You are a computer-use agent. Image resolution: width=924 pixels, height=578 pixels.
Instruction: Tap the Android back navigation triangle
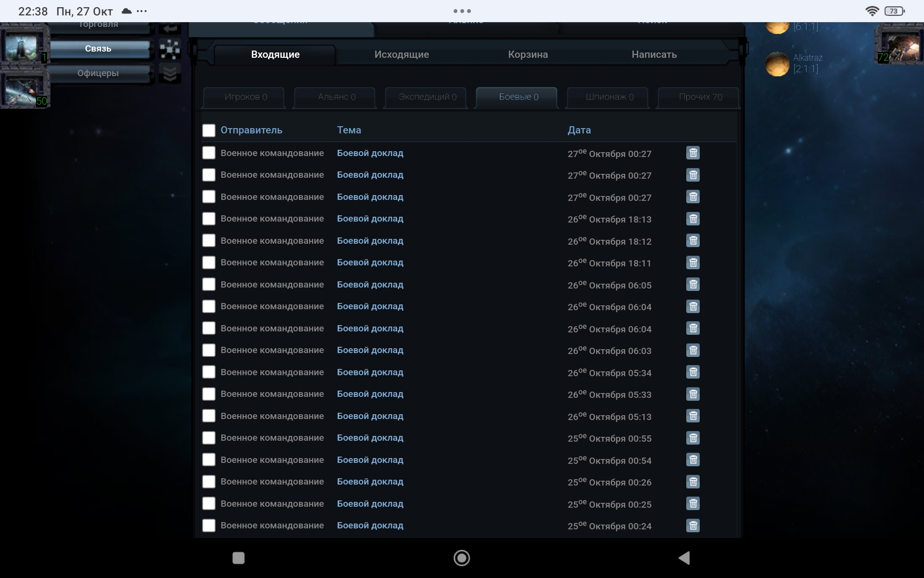tap(684, 558)
